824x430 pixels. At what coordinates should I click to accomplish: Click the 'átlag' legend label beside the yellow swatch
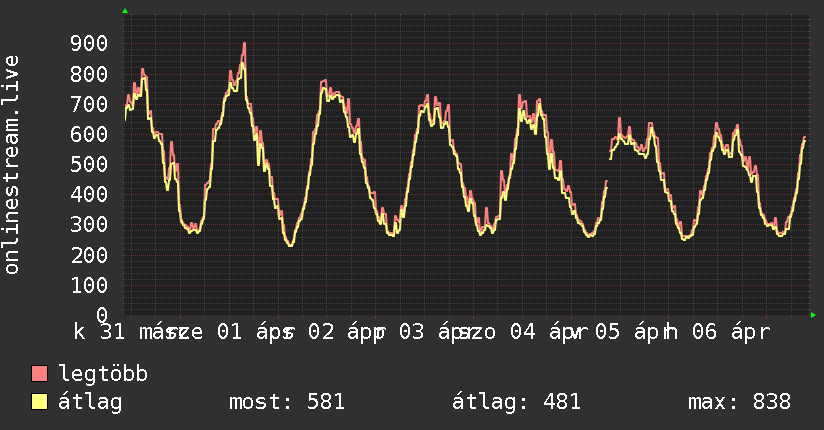click(90, 402)
